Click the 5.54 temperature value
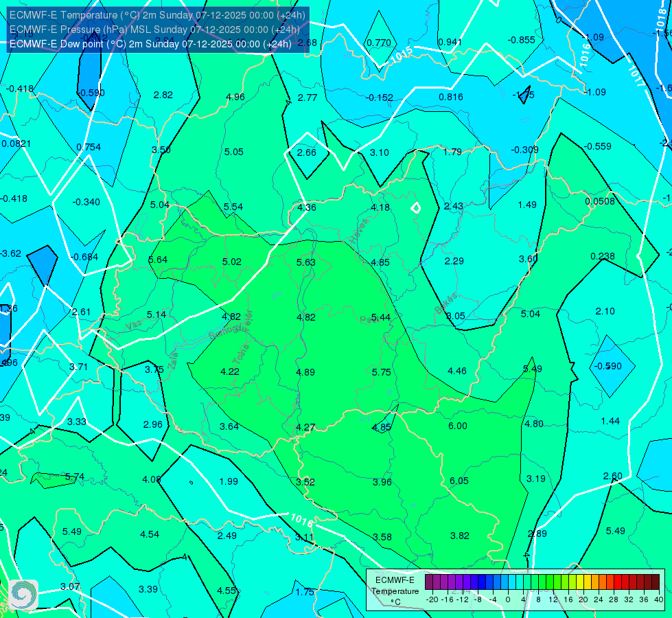Screen dimensions: 672x618 (x=233, y=207)
